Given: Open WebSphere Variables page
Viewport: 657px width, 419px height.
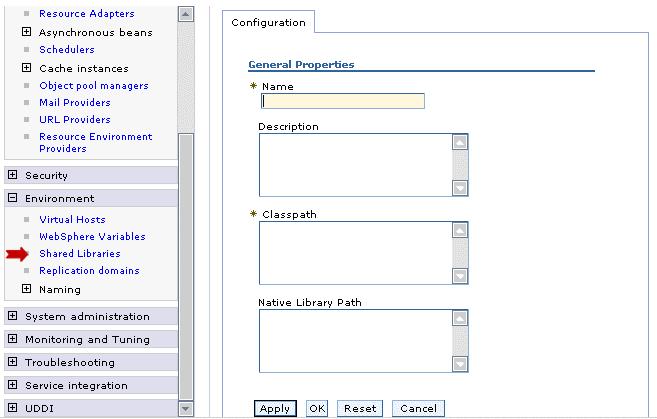Looking at the screenshot, I should pyautogui.click(x=92, y=236).
